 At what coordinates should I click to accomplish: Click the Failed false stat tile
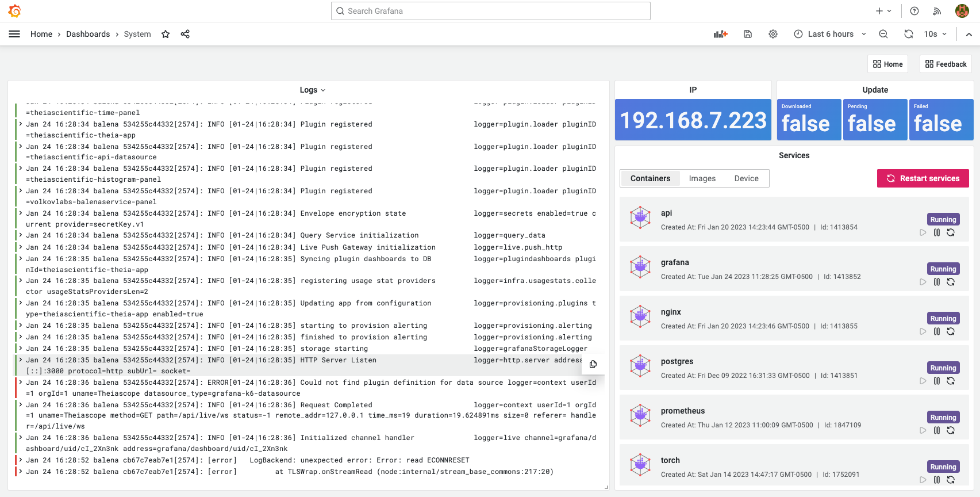(941, 120)
